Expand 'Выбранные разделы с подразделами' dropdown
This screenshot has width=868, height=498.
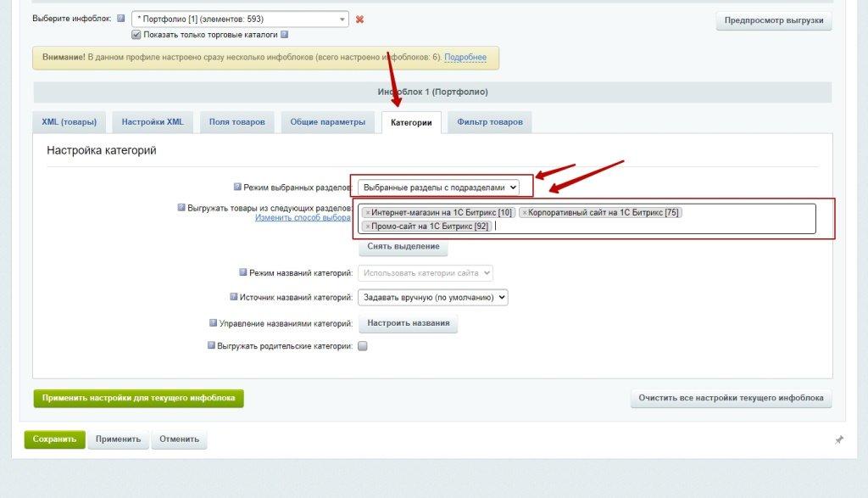click(438, 187)
